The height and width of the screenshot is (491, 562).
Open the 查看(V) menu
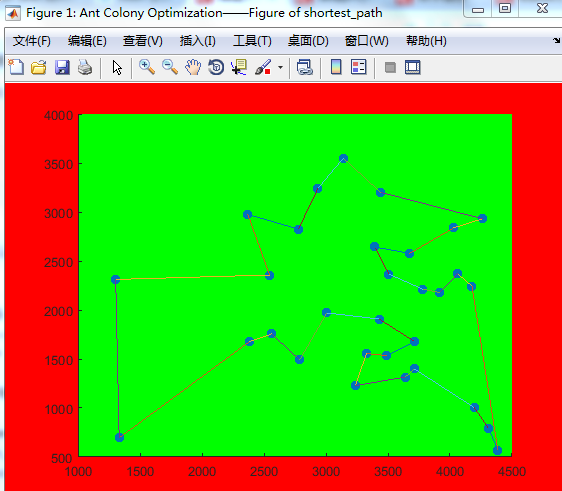click(143, 41)
